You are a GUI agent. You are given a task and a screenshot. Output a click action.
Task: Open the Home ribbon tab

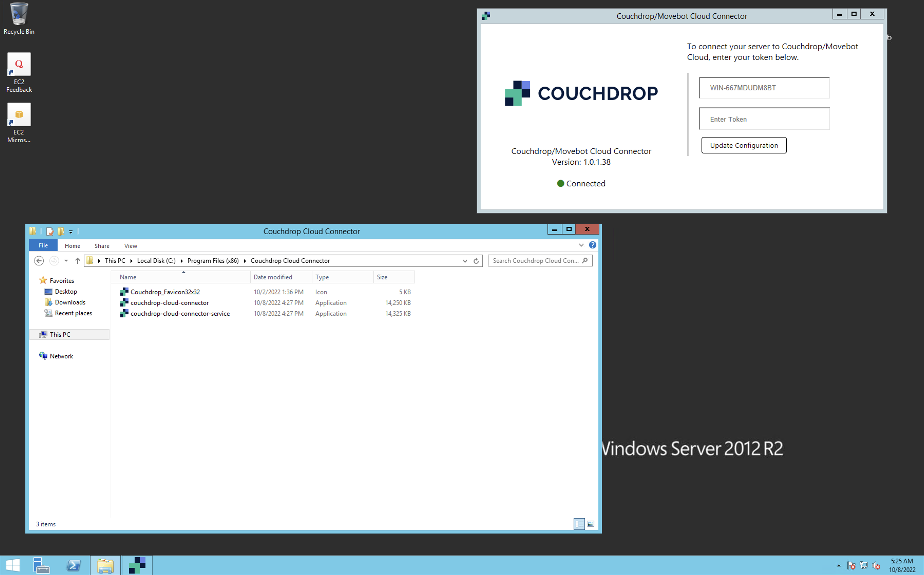pos(72,246)
